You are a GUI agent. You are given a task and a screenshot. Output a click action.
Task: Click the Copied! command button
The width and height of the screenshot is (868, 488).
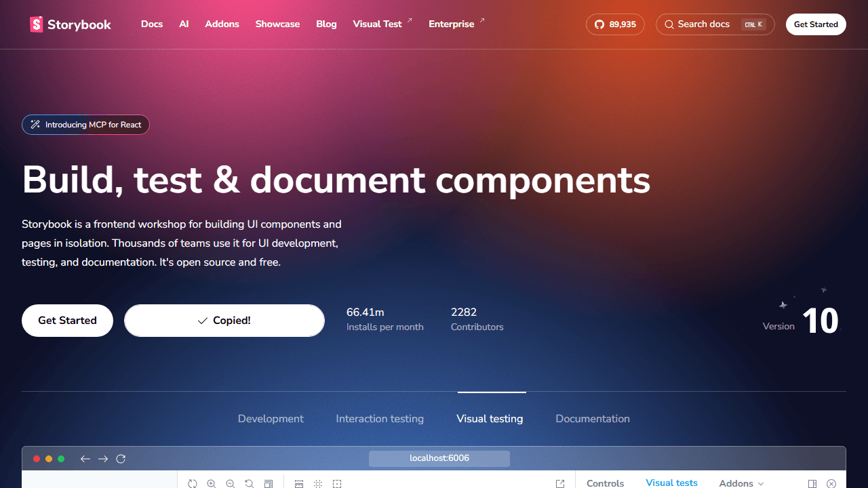pos(224,321)
